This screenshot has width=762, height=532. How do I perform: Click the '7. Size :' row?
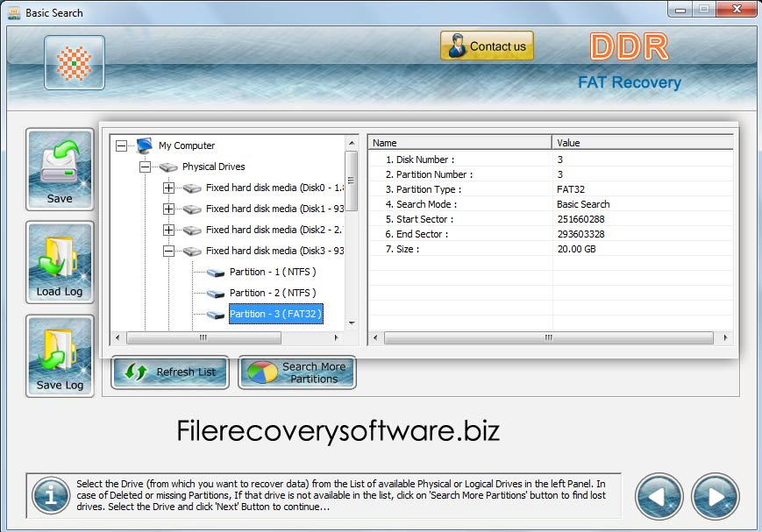point(551,249)
